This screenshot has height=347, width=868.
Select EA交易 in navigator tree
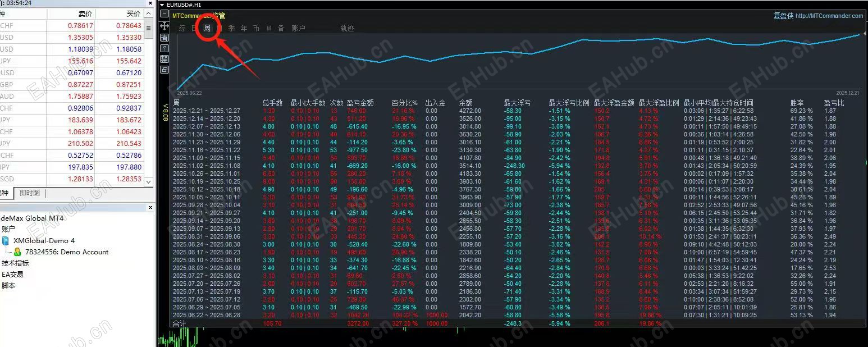(x=12, y=274)
